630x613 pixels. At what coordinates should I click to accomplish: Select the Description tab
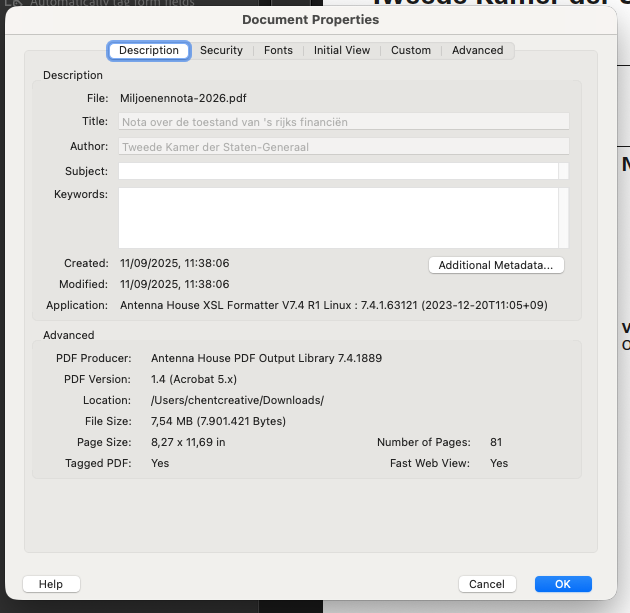pos(149,50)
